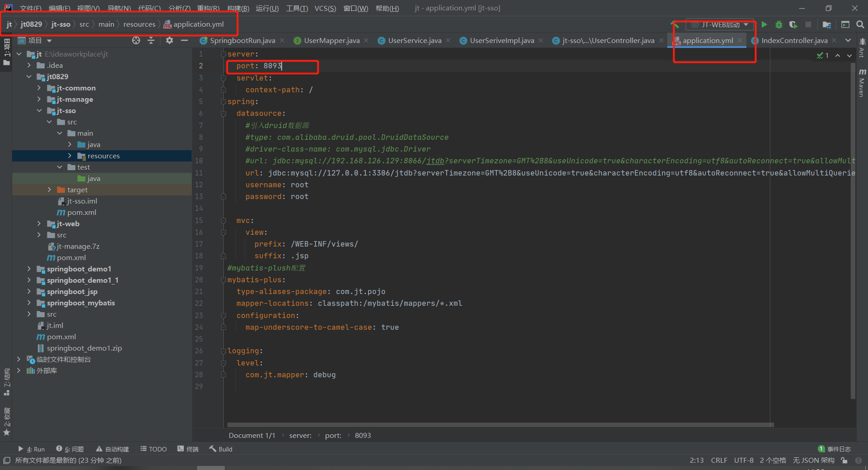Image resolution: width=868 pixels, height=470 pixels.
Task: Click the run-anything window icon
Action: (x=845, y=24)
